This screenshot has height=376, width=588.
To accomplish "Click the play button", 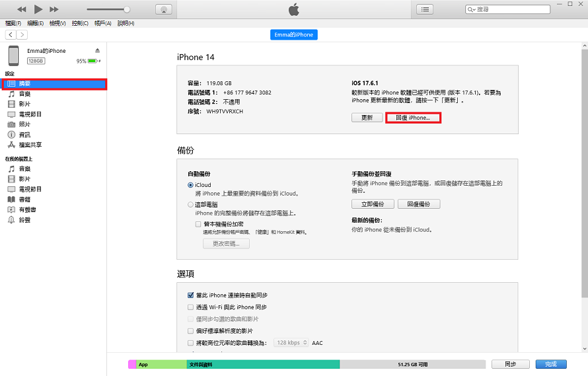I will point(38,9).
